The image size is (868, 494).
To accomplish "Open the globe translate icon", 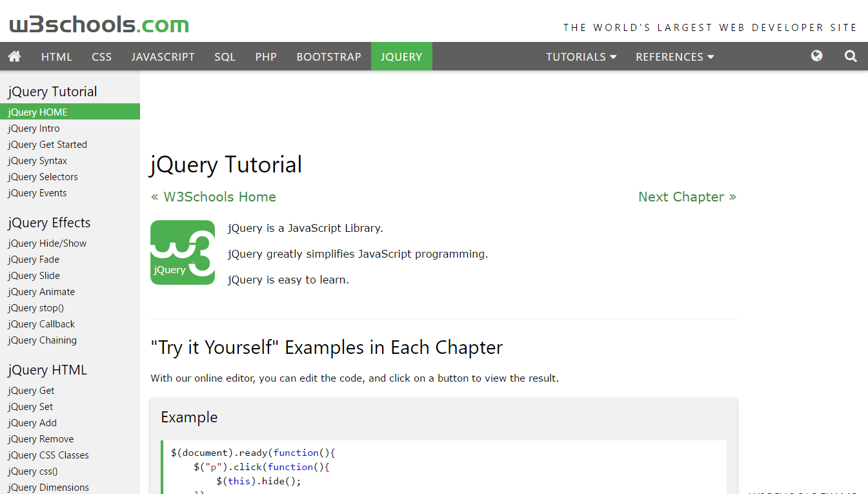I will coord(816,56).
